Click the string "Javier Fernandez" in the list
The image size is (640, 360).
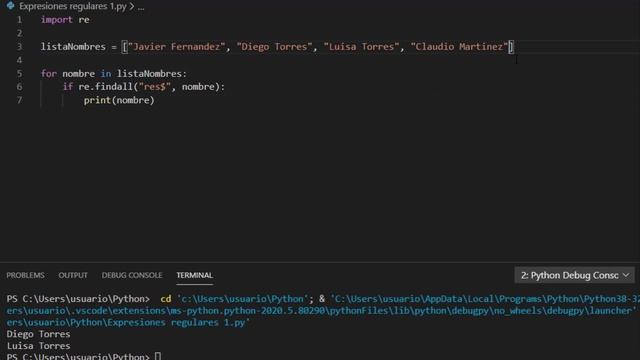[176, 47]
